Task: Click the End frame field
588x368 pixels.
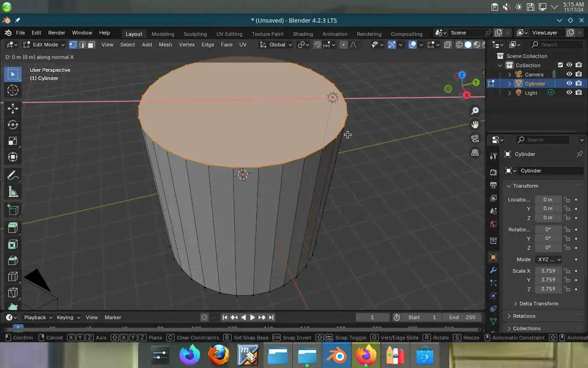Action: [462, 317]
